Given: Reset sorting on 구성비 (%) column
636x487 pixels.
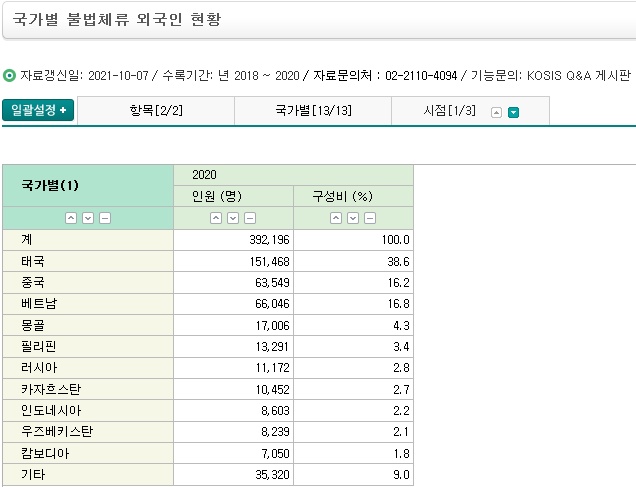Looking at the screenshot, I should (x=370, y=218).
